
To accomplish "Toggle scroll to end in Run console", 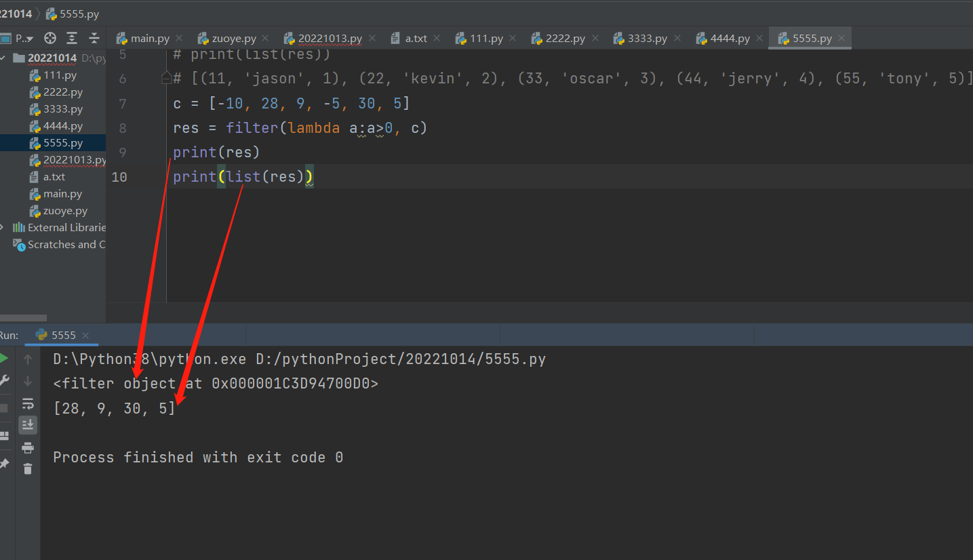I will pyautogui.click(x=28, y=425).
